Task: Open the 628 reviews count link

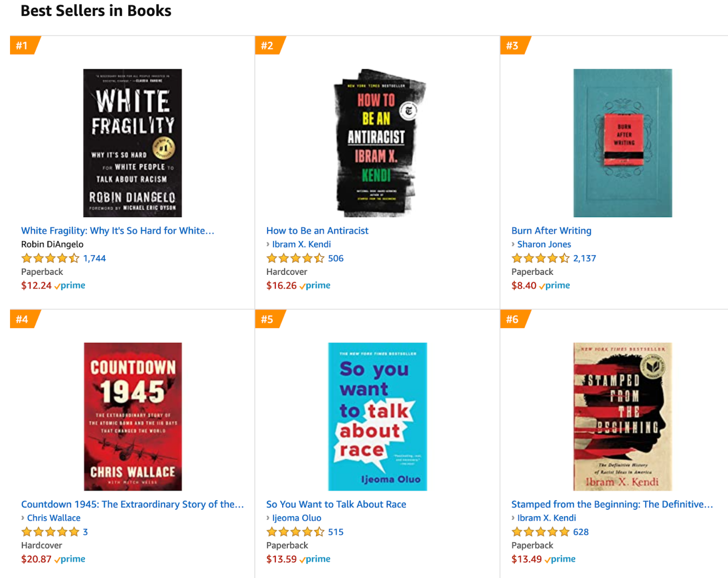Action: pos(581,532)
